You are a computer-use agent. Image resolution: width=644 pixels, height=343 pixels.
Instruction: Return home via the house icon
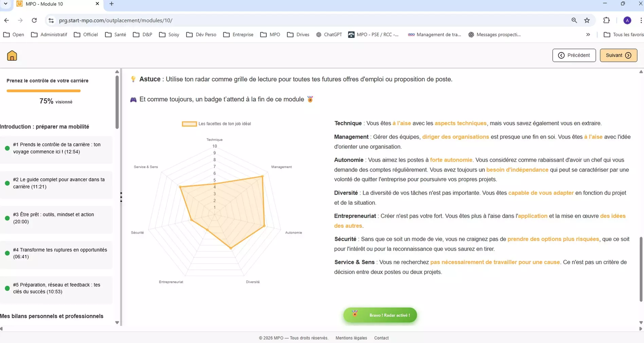(12, 55)
